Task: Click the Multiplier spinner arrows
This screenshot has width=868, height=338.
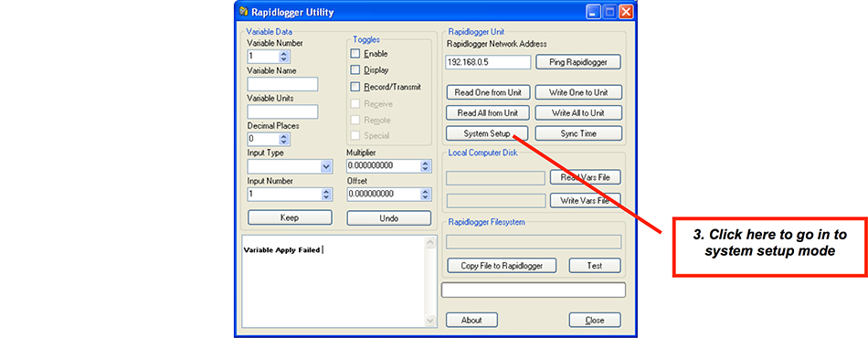Action: [x=425, y=166]
